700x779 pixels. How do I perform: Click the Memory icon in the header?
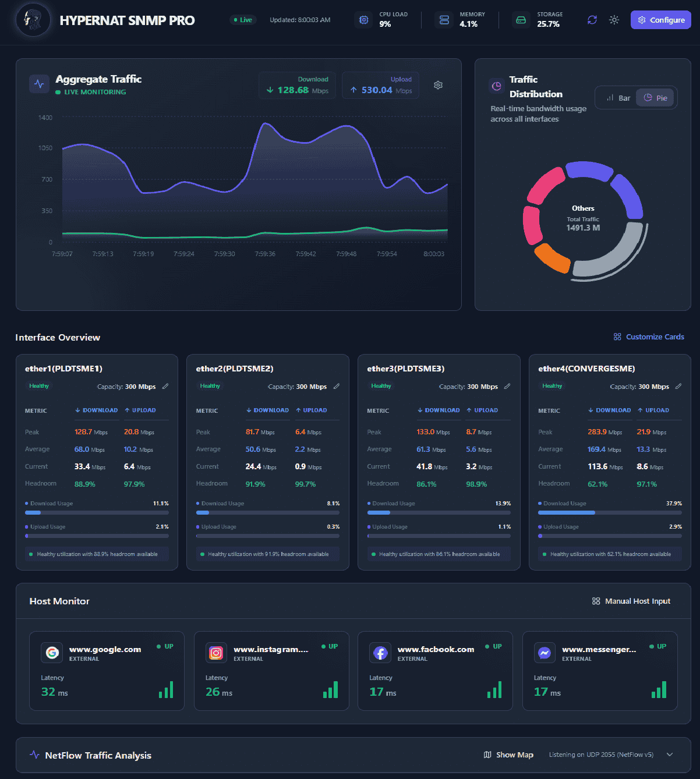pyautogui.click(x=444, y=19)
